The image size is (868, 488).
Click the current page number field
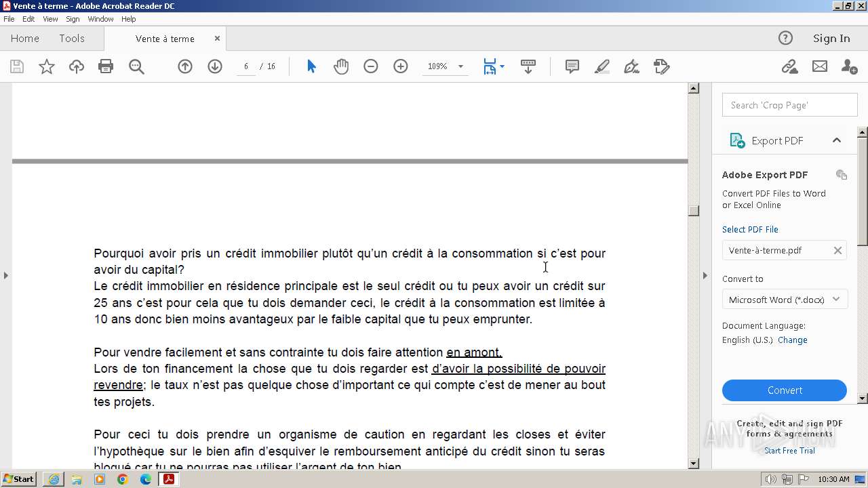(246, 66)
